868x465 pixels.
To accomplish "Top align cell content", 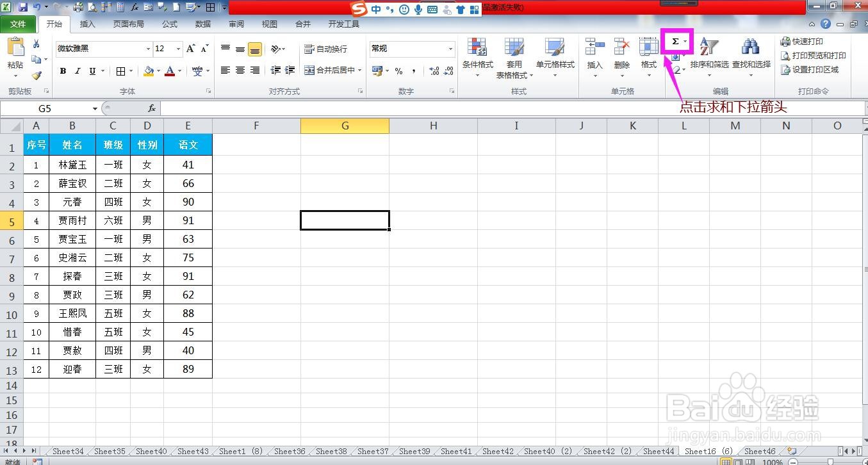I will tap(225, 49).
